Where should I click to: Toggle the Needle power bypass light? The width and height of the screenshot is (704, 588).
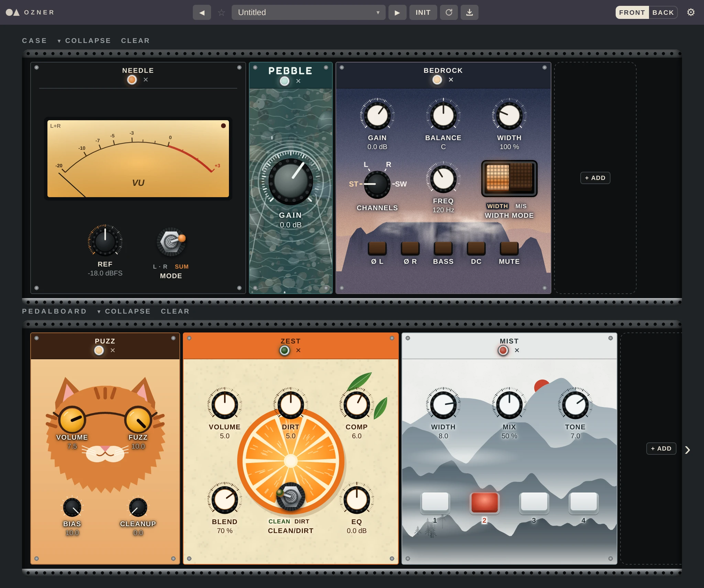click(132, 80)
